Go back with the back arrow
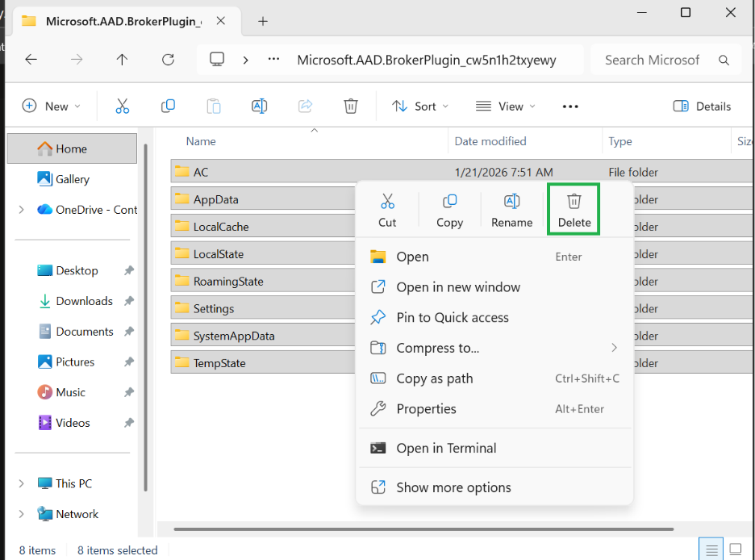The width and height of the screenshot is (755, 560). point(31,60)
